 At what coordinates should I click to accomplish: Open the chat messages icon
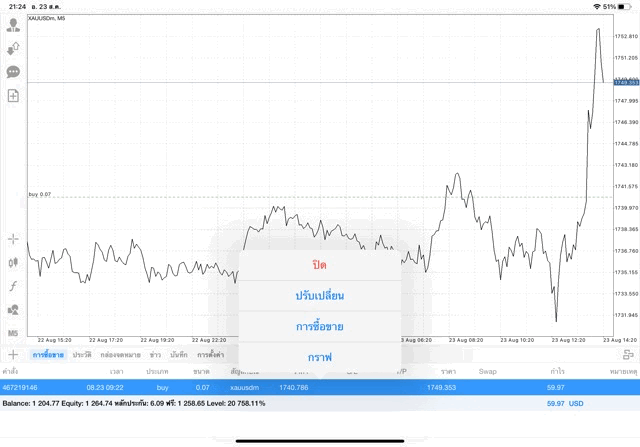[13, 72]
